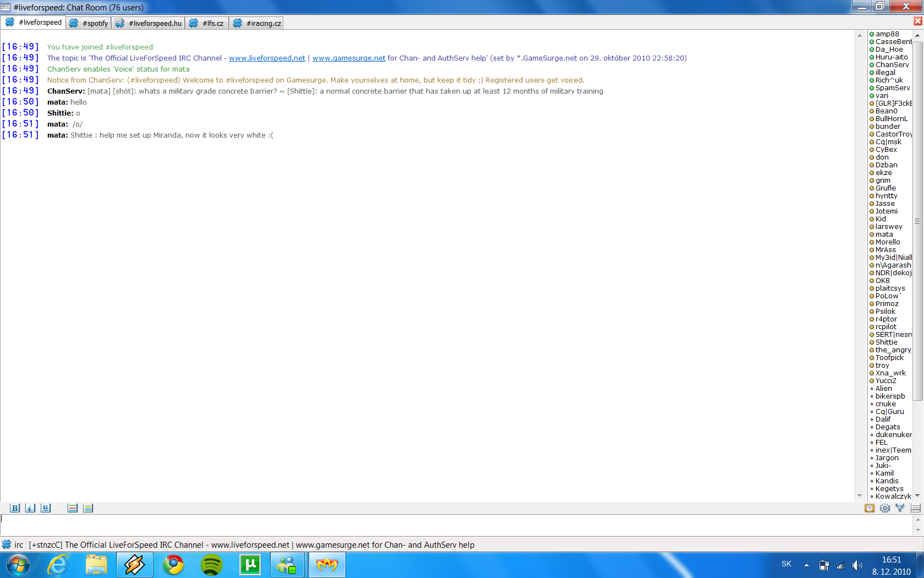The width and height of the screenshot is (924, 578).
Task: Click the Show desktop button
Action: tap(920, 565)
